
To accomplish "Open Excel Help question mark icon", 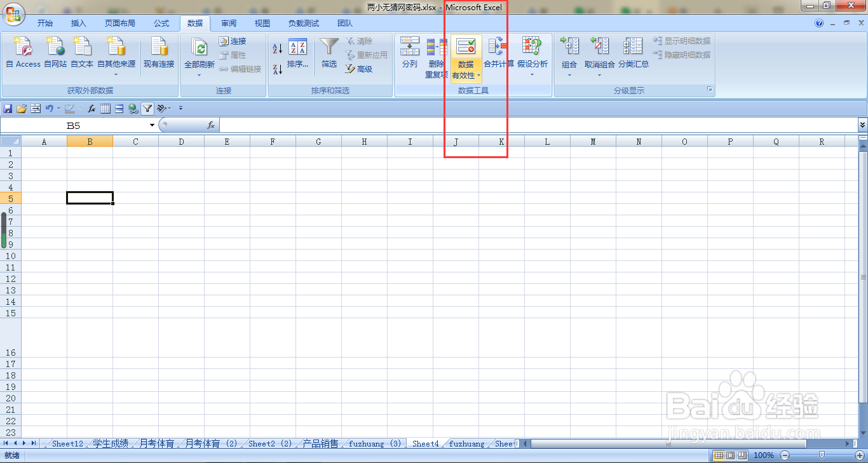I will pyautogui.click(x=819, y=23).
